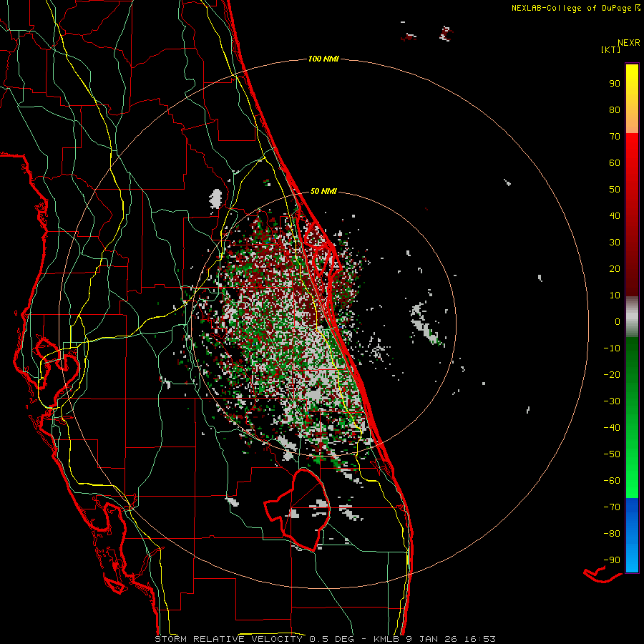
Task: Click the -10 value on the velocity scale
Action: coord(612,348)
